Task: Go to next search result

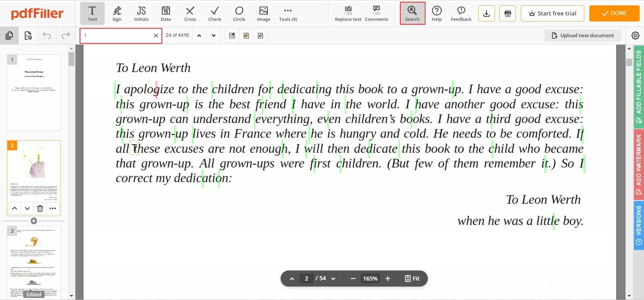Action: click(x=214, y=36)
